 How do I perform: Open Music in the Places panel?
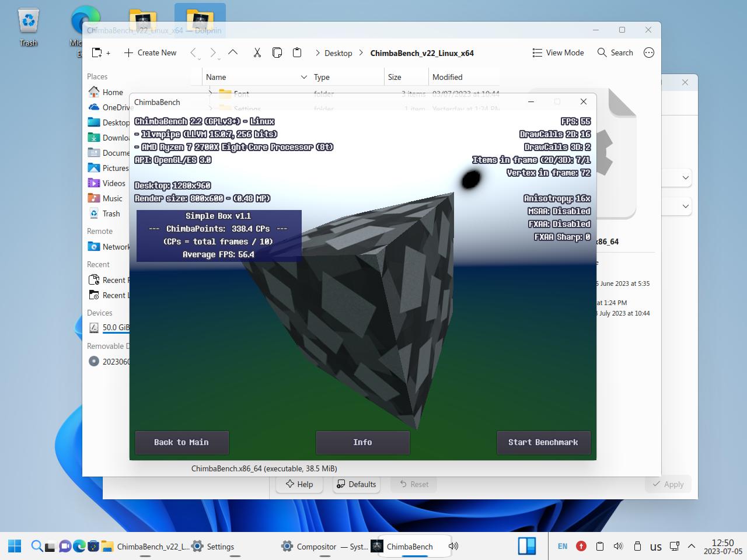pyautogui.click(x=106, y=198)
